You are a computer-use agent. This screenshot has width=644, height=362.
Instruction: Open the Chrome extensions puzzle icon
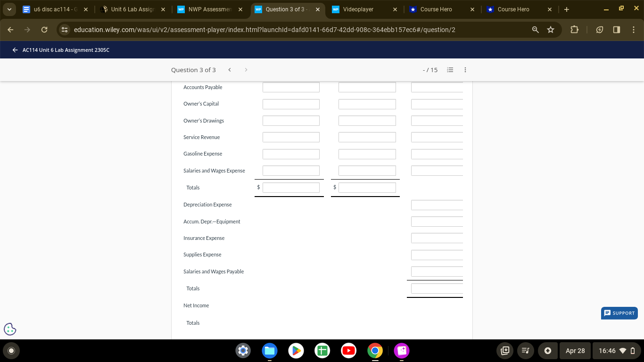[x=574, y=30]
